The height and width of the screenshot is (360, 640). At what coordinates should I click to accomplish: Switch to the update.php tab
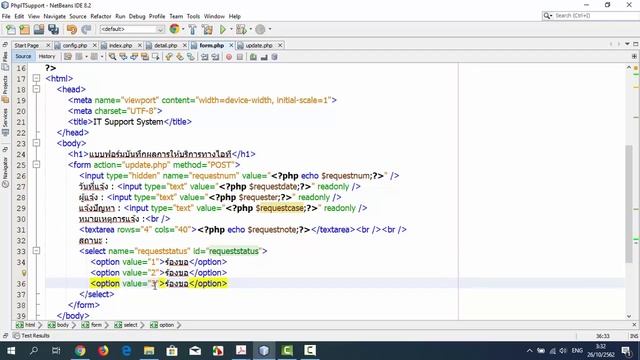259,45
